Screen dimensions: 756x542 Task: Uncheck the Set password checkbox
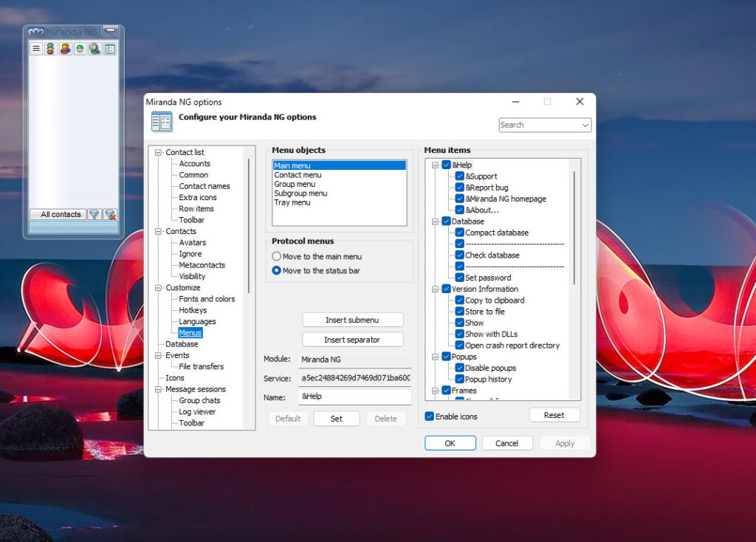pyautogui.click(x=460, y=277)
